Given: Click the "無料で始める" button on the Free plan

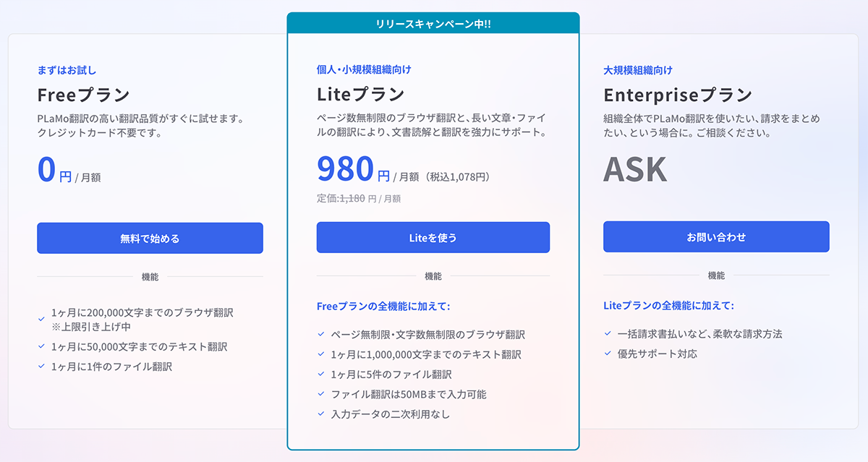Looking at the screenshot, I should [150, 237].
